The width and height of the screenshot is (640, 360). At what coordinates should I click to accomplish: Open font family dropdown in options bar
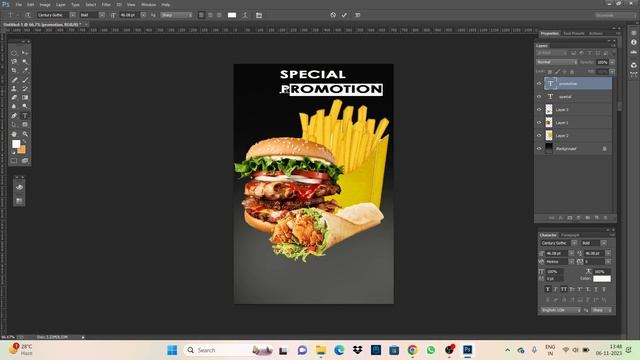[x=72, y=15]
